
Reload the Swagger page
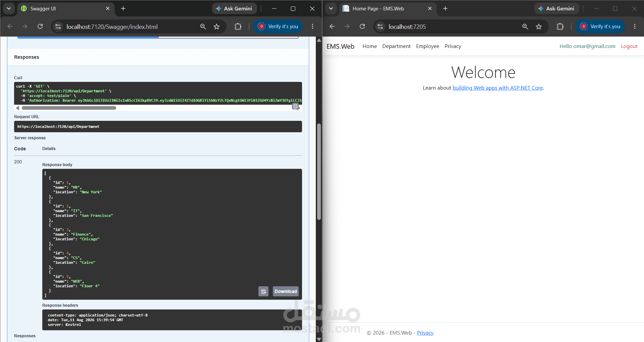click(x=40, y=27)
